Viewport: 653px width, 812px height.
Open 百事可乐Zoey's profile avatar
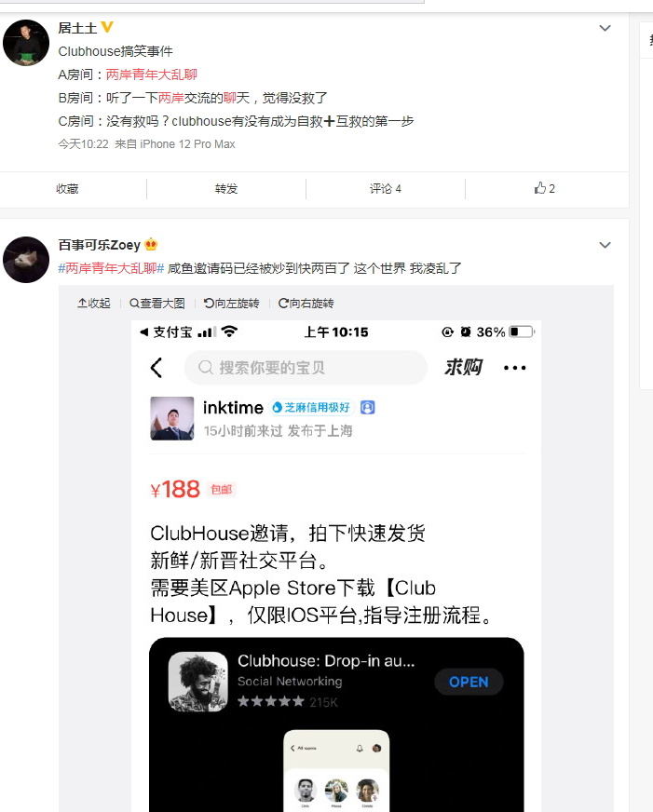pos(26,260)
